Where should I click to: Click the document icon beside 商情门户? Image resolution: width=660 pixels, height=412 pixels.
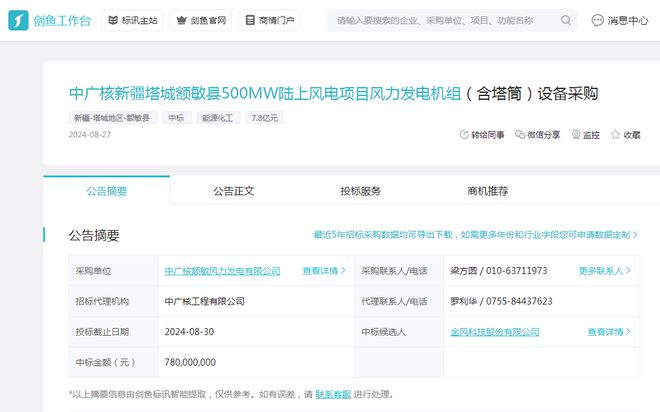tap(250, 20)
